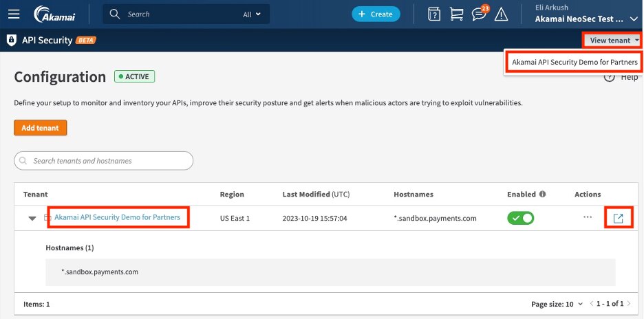This screenshot has width=644, height=319.
Task: Open the Akamai API Security Demo for Partners link
Action: tap(118, 217)
